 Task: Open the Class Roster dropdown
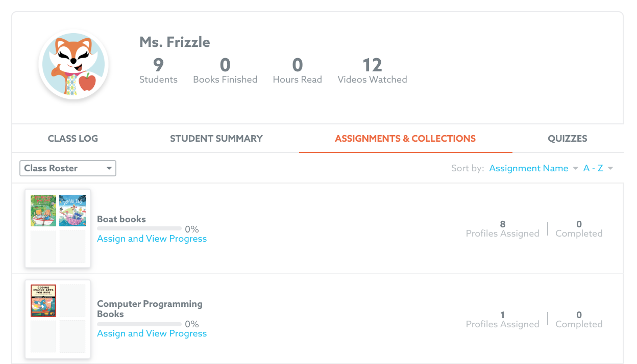pyautogui.click(x=68, y=168)
